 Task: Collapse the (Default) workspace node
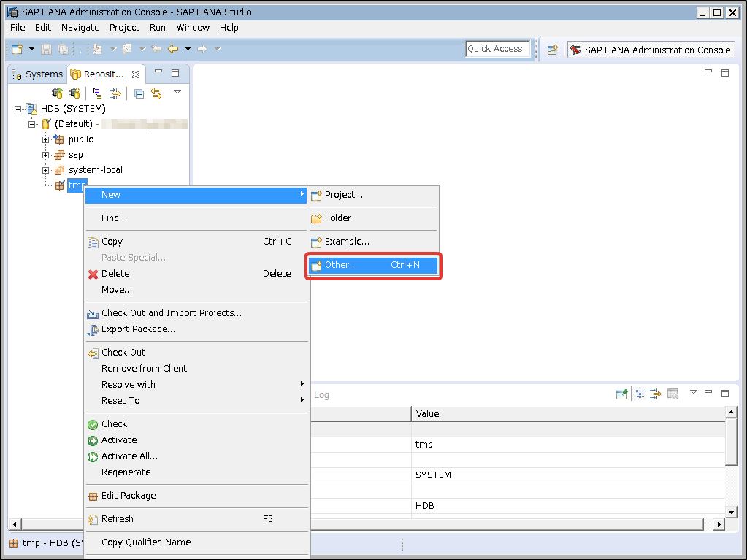(31, 124)
